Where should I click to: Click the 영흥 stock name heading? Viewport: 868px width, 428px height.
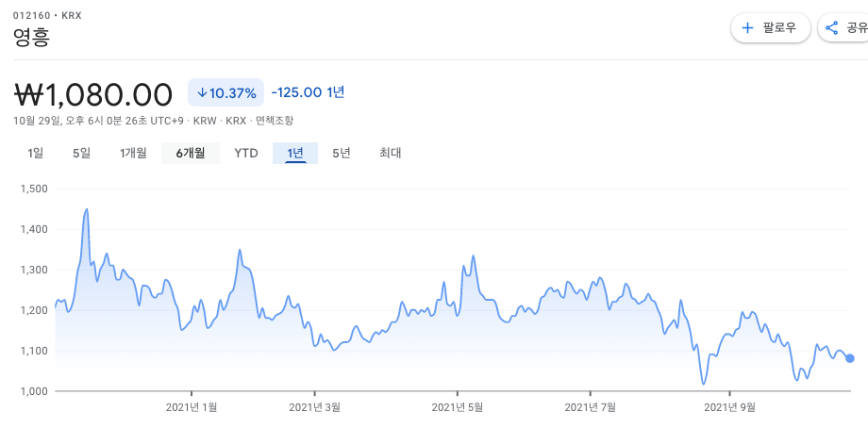(x=31, y=37)
